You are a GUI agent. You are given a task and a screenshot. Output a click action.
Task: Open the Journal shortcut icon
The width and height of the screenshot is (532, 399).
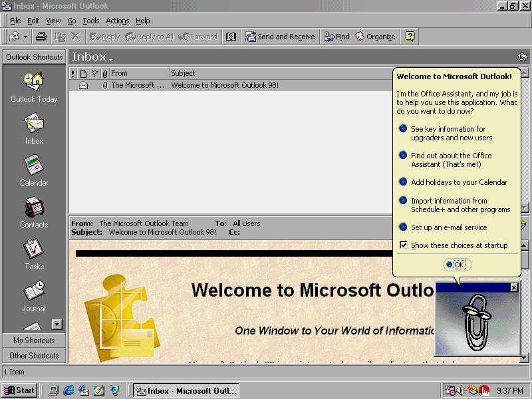(34, 292)
